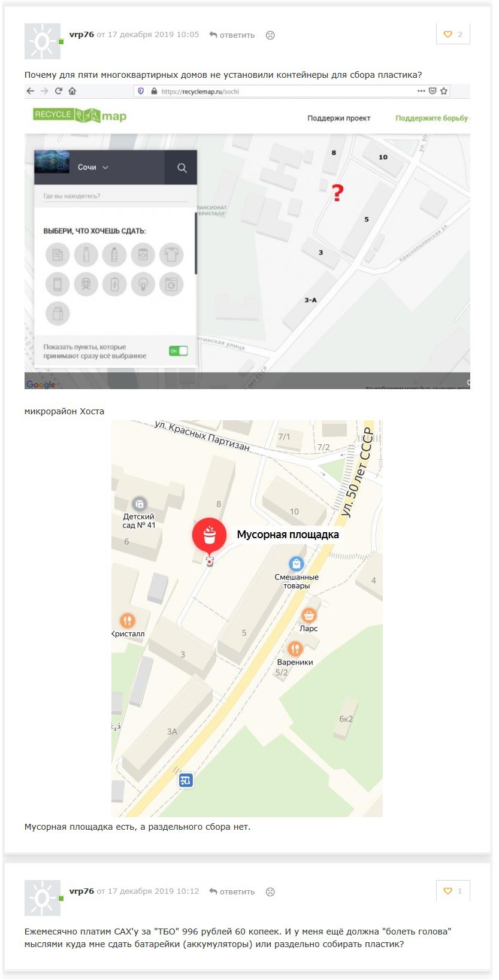Open vrp76 profile from first comment

tap(81, 34)
